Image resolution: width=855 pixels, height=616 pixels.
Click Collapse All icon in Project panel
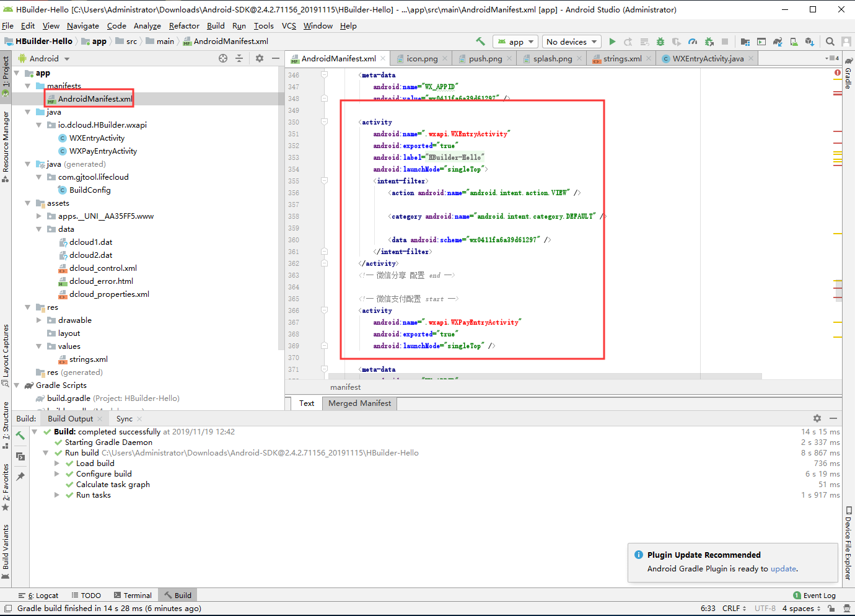[239, 58]
